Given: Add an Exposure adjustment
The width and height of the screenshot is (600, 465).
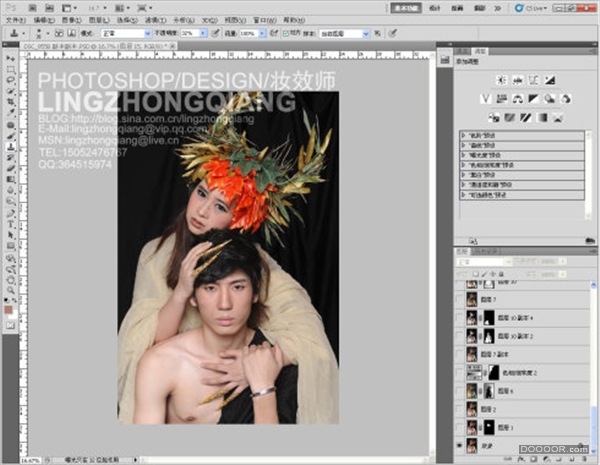Looking at the screenshot, I should [x=549, y=80].
